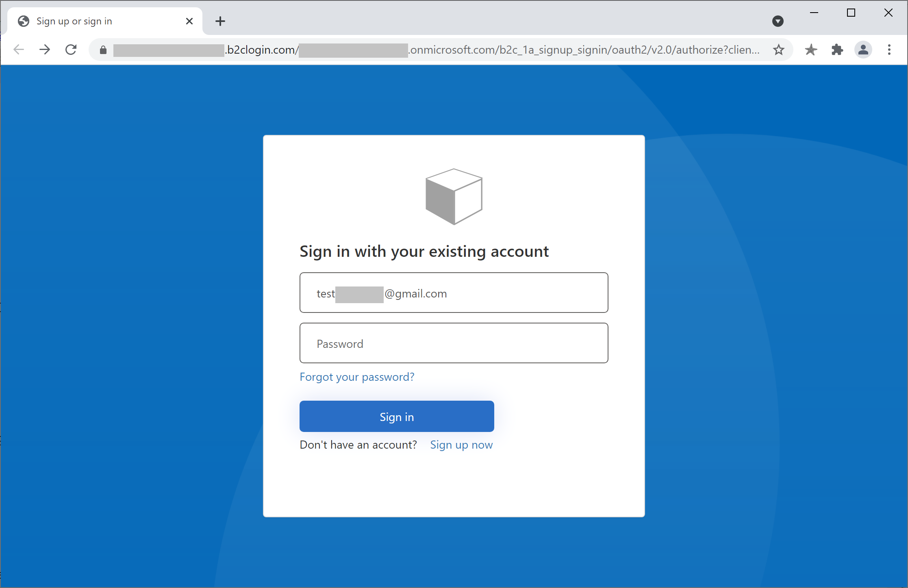Close the 'Sign up or sign in' tab

(189, 21)
